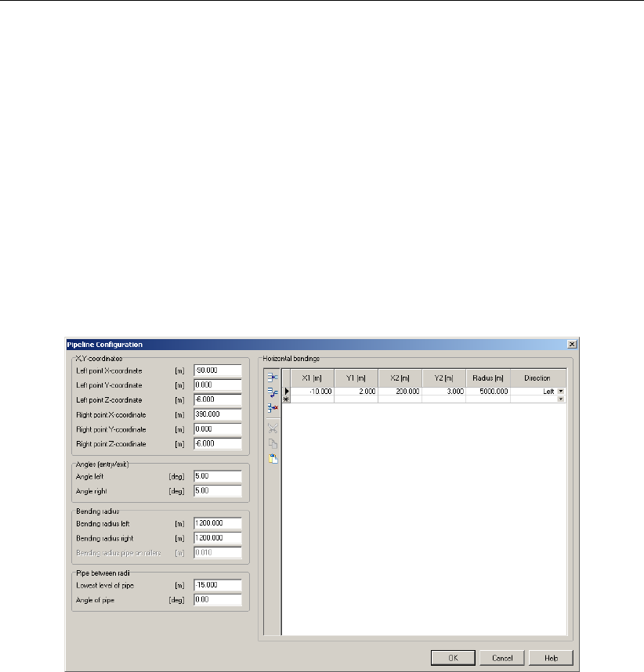Close the Pipeline Configuration dialog
The height and width of the screenshot is (672, 644).
click(x=572, y=344)
